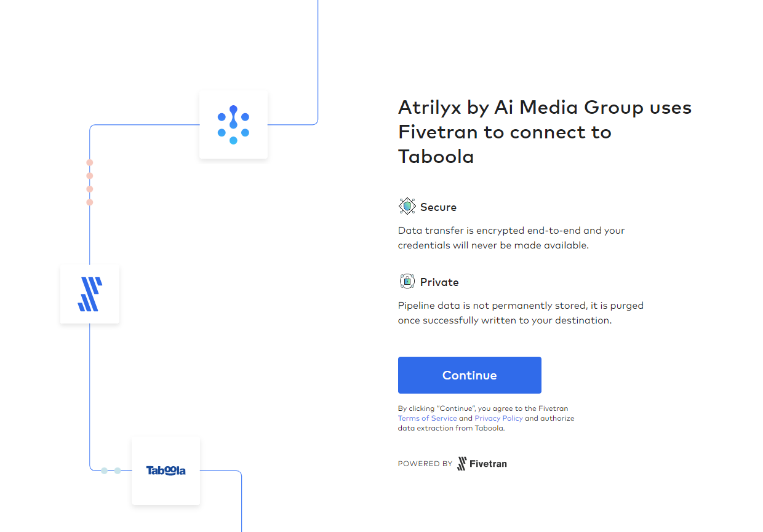Click the Private lock icon
The image size is (763, 532).
pyautogui.click(x=407, y=282)
